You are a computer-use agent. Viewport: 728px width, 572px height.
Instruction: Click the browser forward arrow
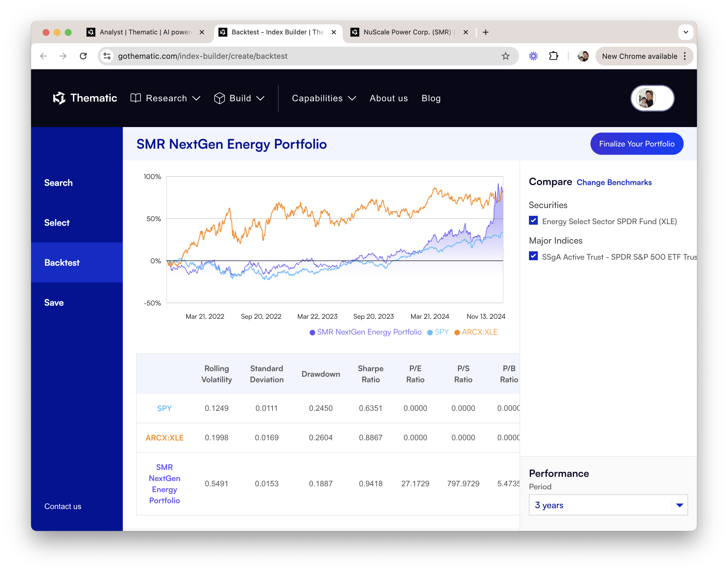63,56
